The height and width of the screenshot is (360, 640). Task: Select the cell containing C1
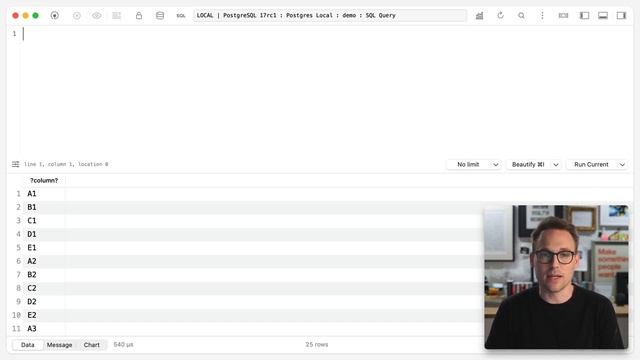point(44,221)
